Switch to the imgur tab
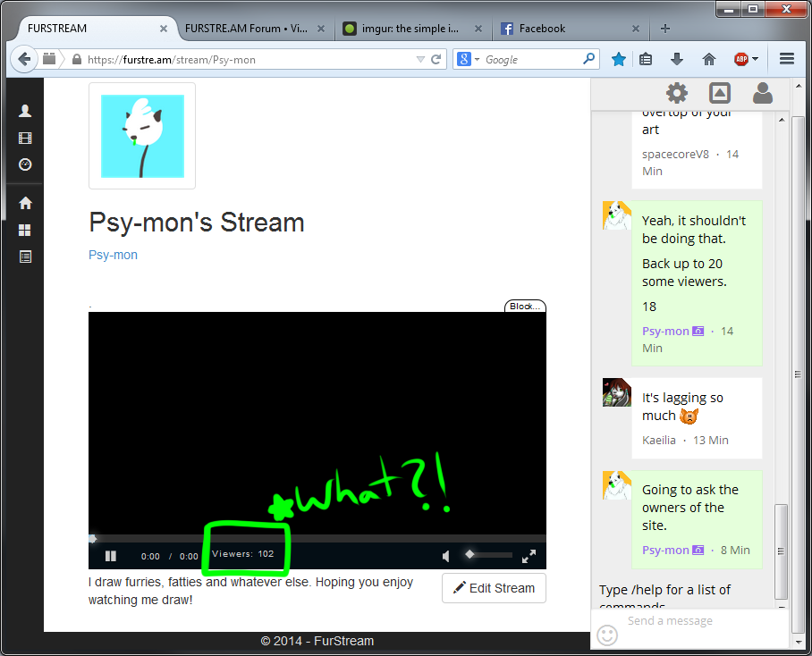Viewport: 812px width, 656px height. click(409, 29)
